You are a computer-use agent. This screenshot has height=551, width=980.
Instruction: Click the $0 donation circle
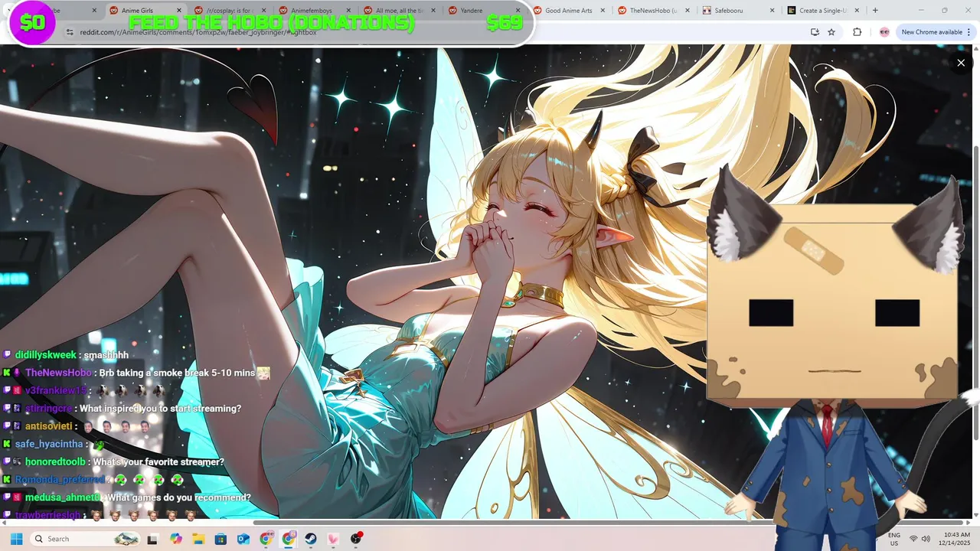[x=32, y=22]
